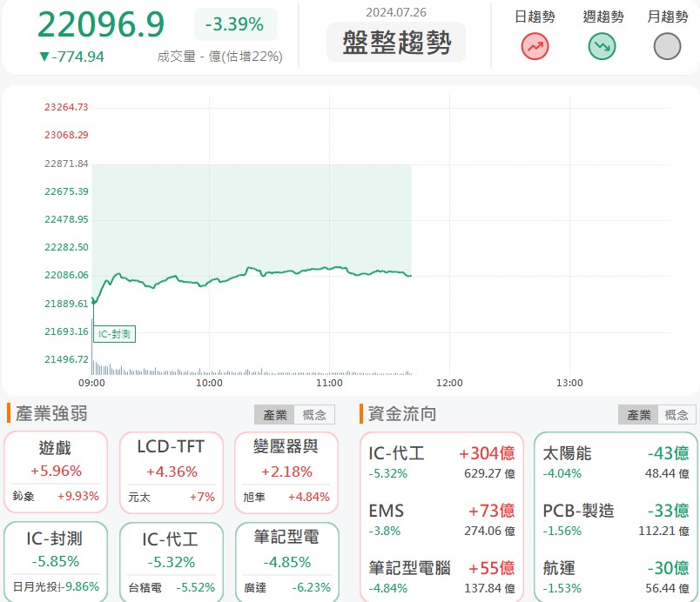This screenshot has height=602, width=700.
Task: Open the 筆記型電 industry card
Action: [287, 562]
